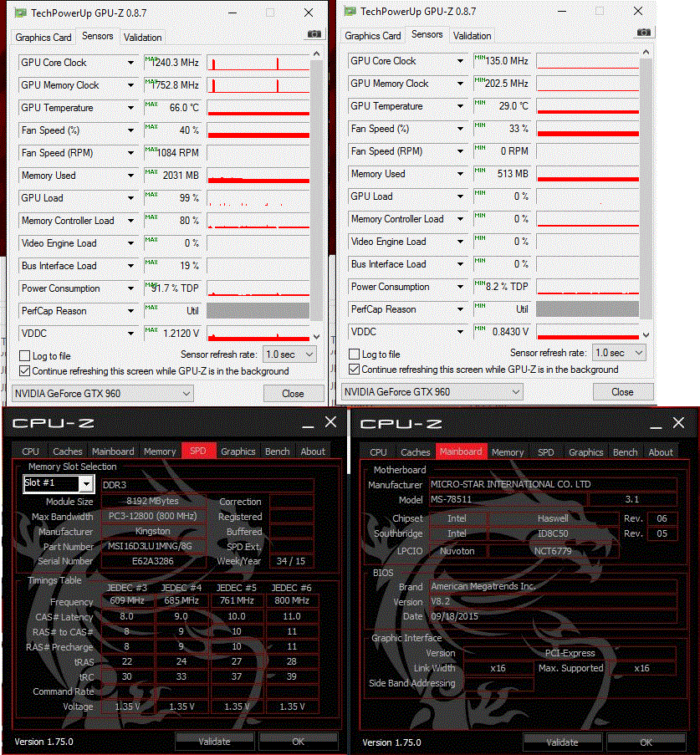Switch to Graphics Card tab in MIN-values GPU-Z window
Viewport: 700px width, 755px height.
coord(372,36)
